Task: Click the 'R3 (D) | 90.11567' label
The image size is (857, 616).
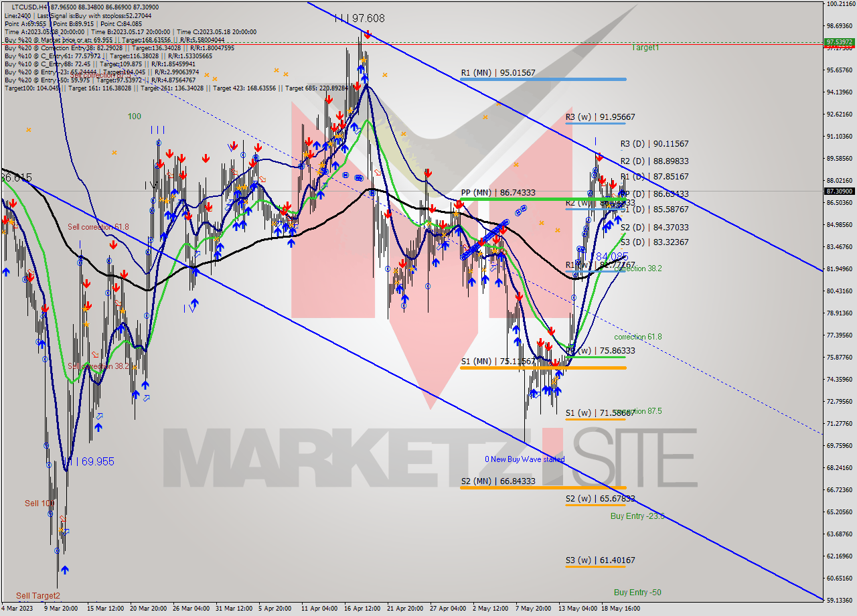Action: (x=654, y=144)
